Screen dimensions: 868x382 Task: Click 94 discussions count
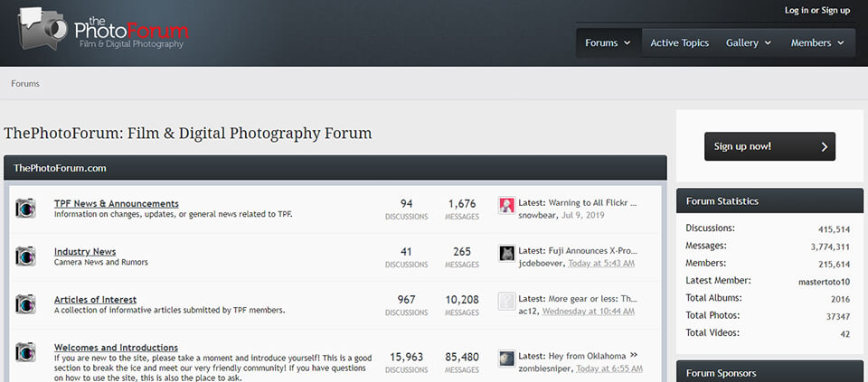coord(406,203)
